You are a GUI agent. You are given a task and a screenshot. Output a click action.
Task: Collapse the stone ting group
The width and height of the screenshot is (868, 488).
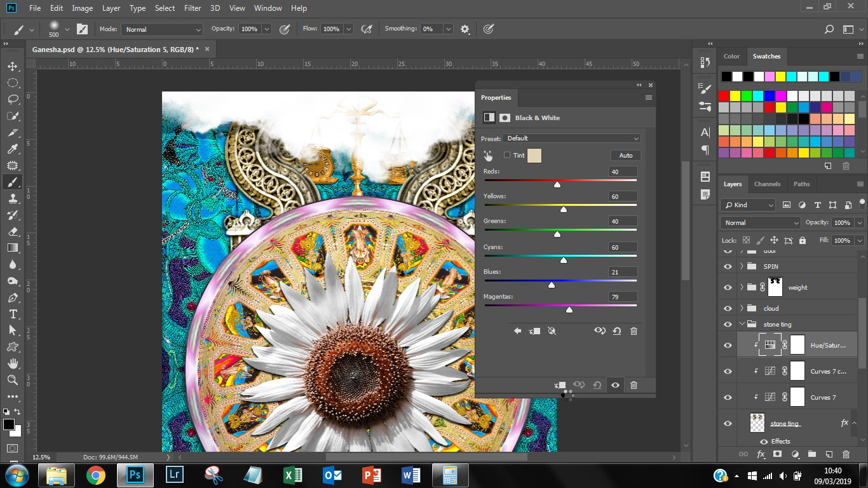(742, 324)
